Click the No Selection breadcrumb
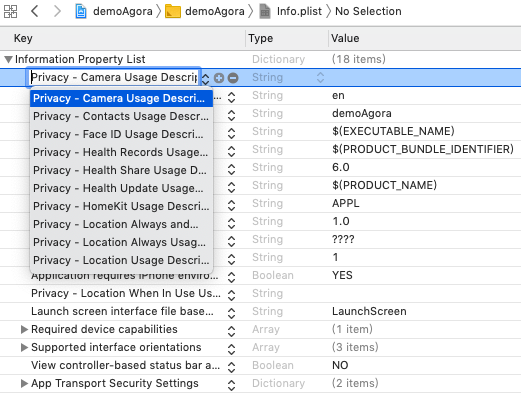The image size is (521, 397). click(368, 11)
